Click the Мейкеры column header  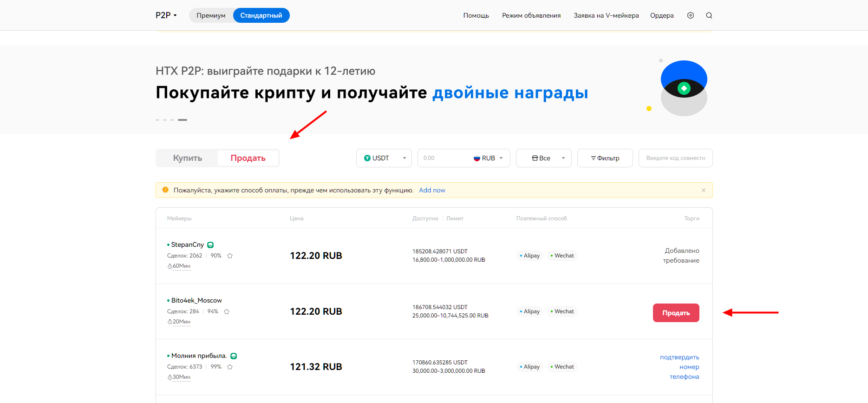179,218
